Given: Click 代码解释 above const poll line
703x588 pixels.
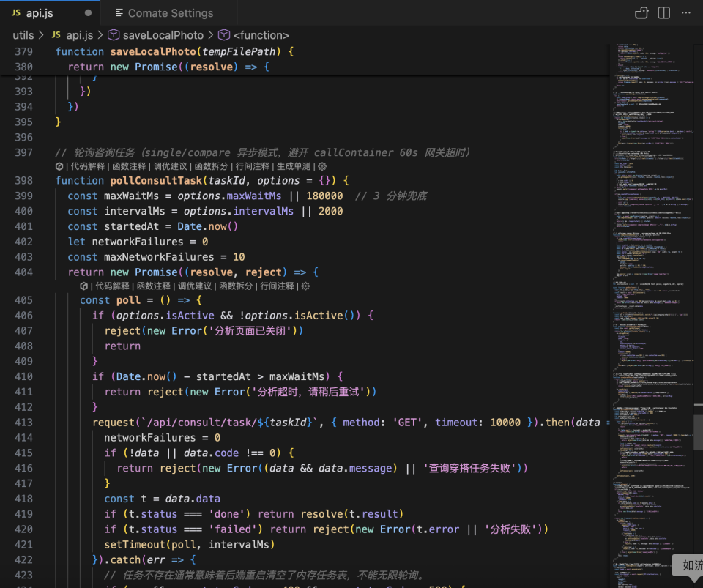Looking at the screenshot, I should (112, 286).
